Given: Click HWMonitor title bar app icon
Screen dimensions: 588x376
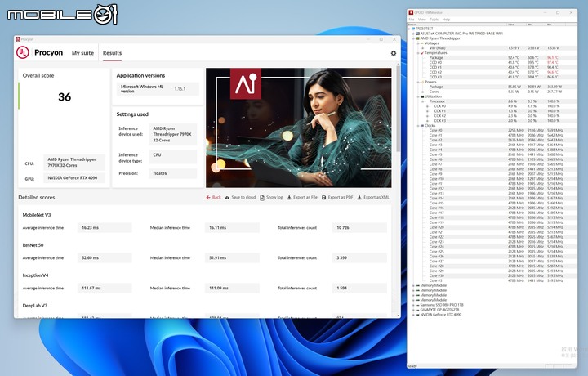Looking at the screenshot, I should 411,12.
